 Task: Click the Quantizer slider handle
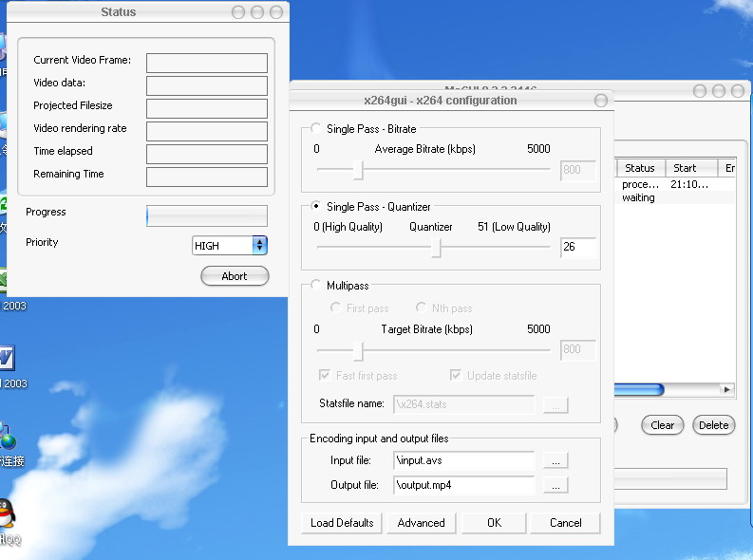point(436,248)
